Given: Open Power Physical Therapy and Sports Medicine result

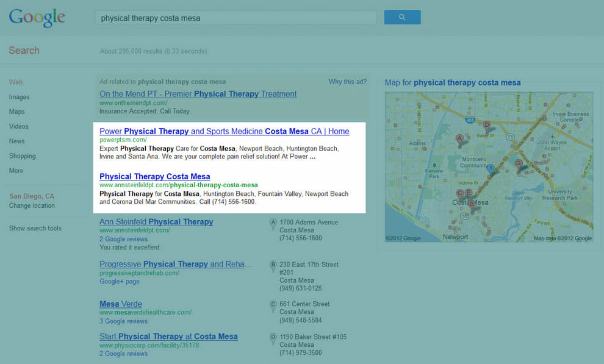Looking at the screenshot, I should pyautogui.click(x=224, y=131).
